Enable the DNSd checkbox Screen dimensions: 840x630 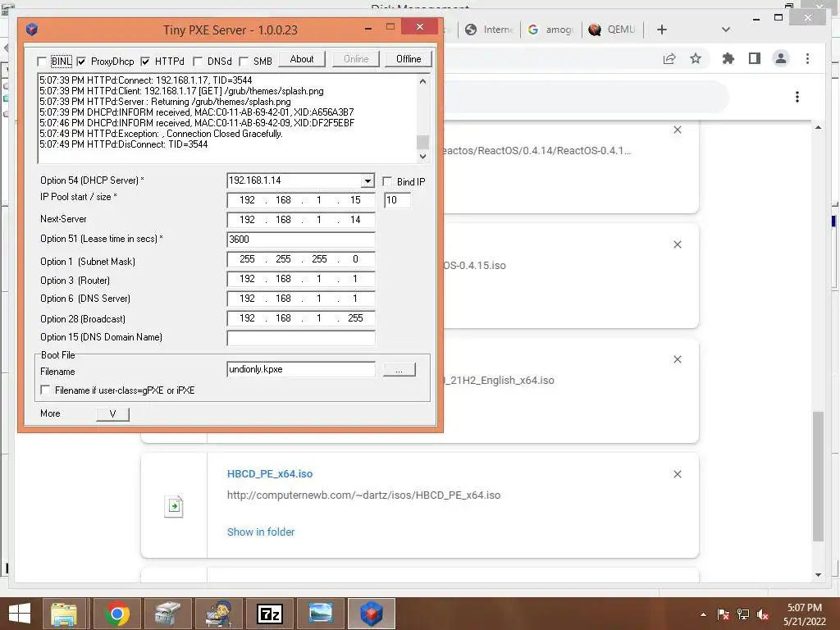(198, 62)
